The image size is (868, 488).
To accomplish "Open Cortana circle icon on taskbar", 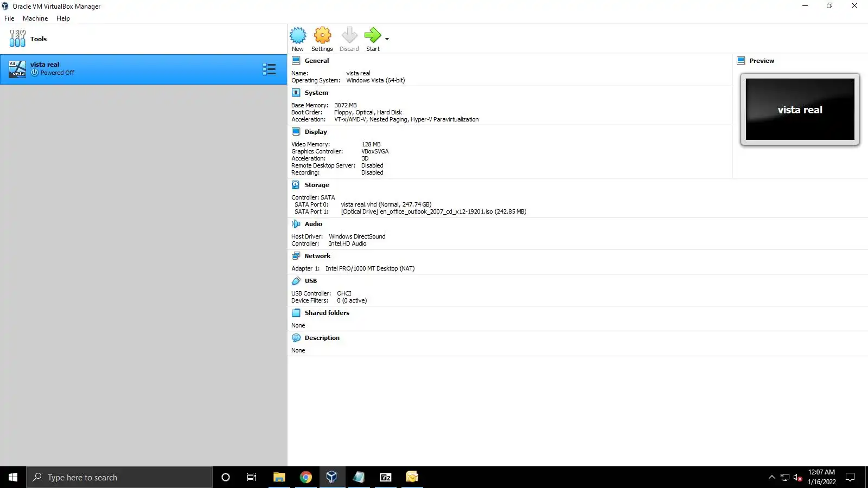I will coord(226,477).
